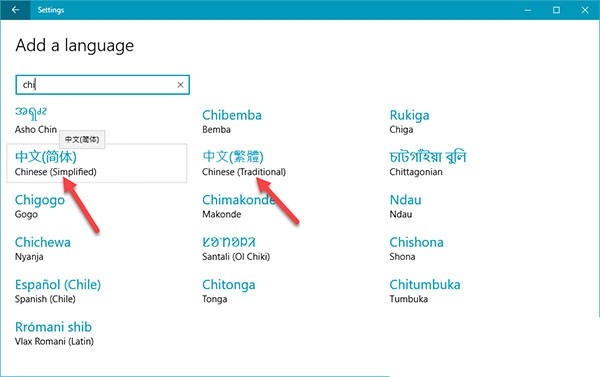The height and width of the screenshot is (377, 600).
Task: Pick the Chittagonian language entry
Action: click(428, 163)
